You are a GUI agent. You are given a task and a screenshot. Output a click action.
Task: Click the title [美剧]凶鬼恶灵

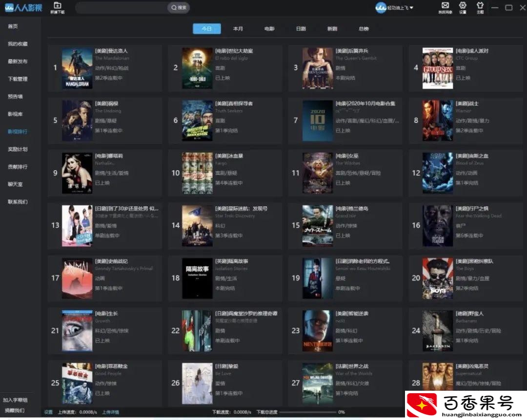[x=472, y=366]
